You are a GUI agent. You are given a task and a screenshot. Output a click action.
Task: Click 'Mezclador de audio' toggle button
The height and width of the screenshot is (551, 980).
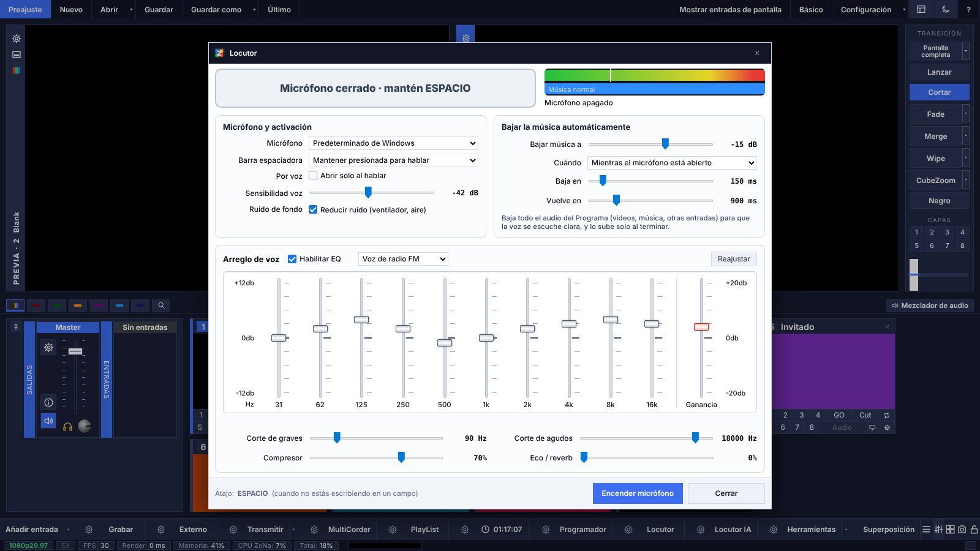coord(930,305)
